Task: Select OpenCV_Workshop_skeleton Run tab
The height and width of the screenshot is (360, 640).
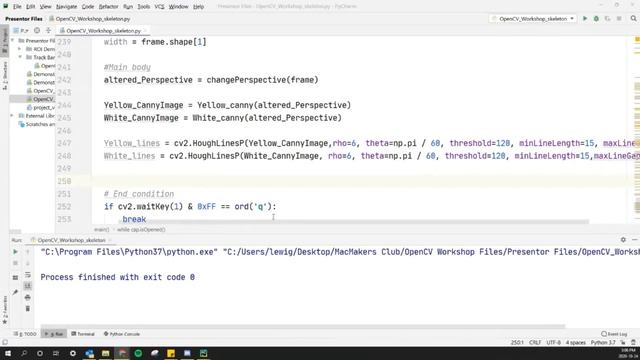Action: coord(71,240)
